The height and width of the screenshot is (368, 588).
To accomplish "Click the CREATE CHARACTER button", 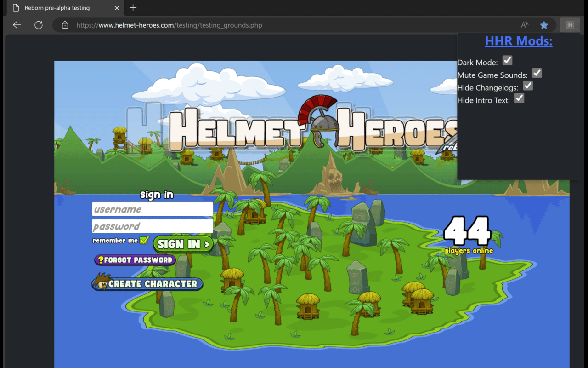I will coord(147,283).
